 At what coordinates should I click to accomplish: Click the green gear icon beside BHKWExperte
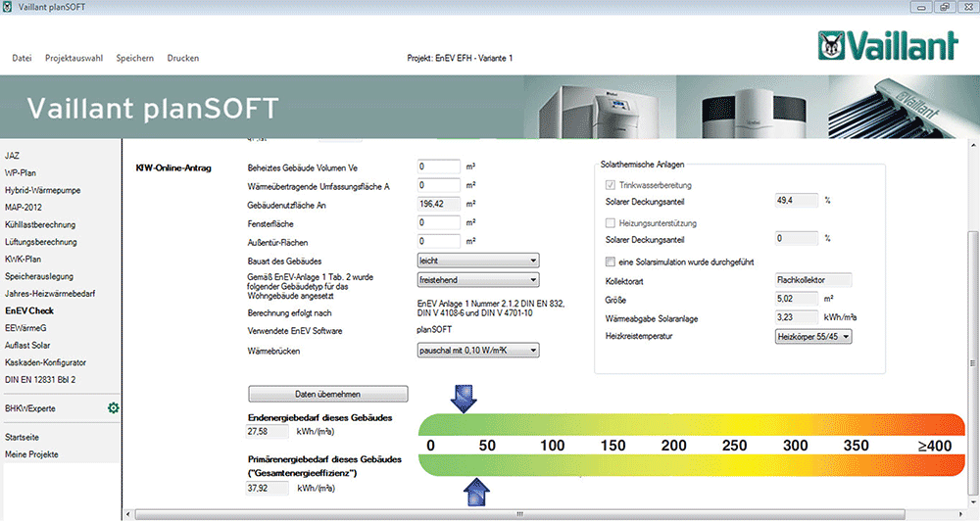pyautogui.click(x=113, y=407)
